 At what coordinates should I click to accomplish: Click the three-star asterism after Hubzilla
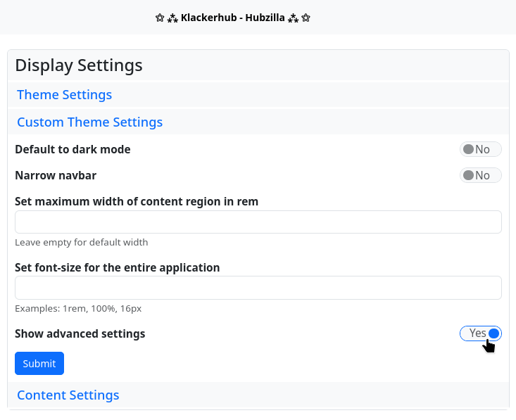pos(294,17)
